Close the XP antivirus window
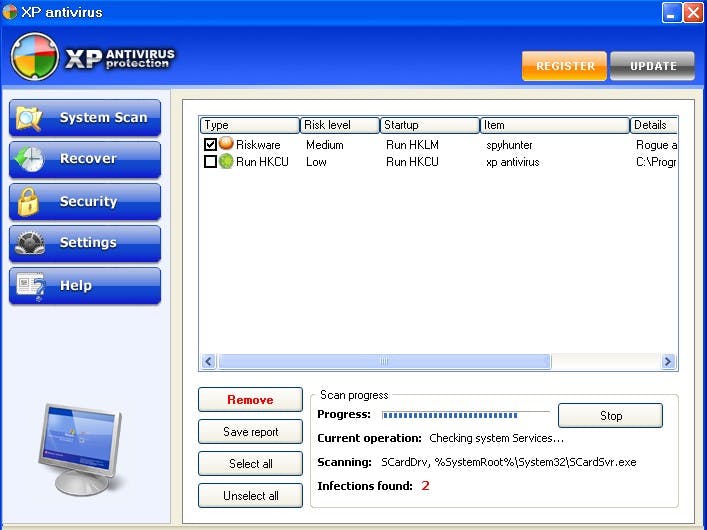Image resolution: width=707 pixels, height=530 pixels. pyautogui.click(x=693, y=12)
